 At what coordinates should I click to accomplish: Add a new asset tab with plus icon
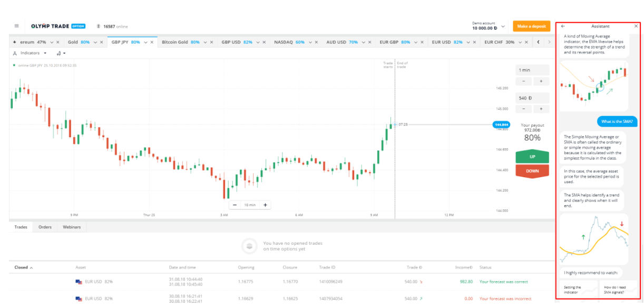tap(14, 42)
